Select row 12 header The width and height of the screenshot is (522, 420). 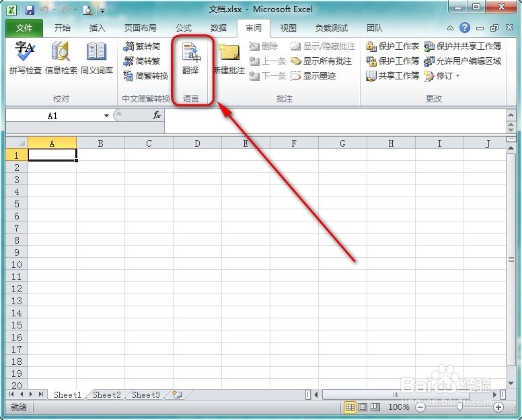[17, 289]
